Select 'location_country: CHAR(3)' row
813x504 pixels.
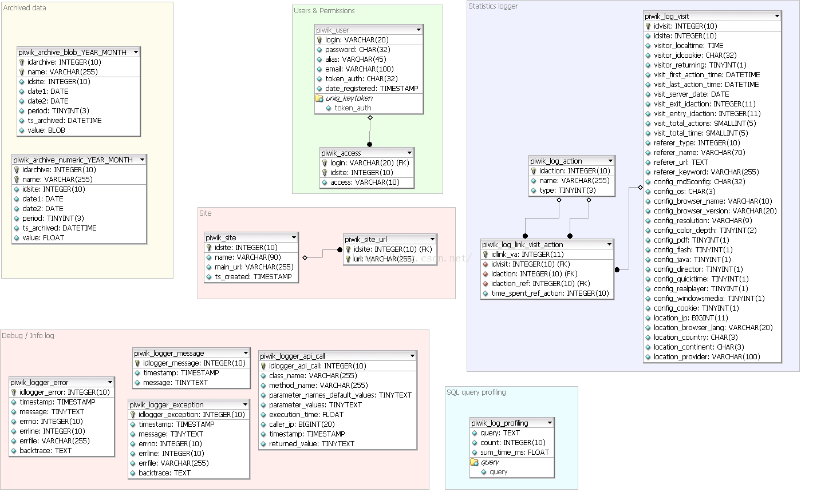[x=712, y=338]
